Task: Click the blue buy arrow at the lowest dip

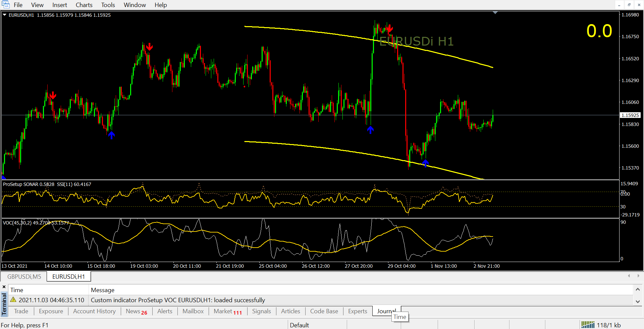Action: [425, 163]
